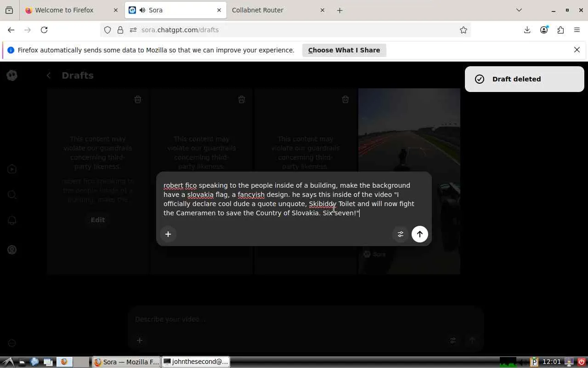This screenshot has width=588, height=368.
Task: Submit the prompt with the up-arrow button
Action: click(x=420, y=234)
